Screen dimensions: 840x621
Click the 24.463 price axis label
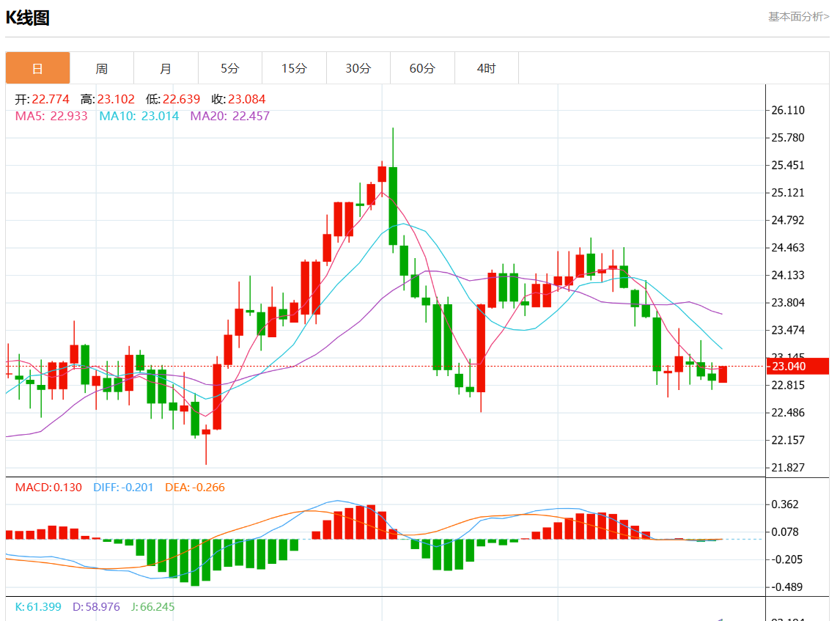787,248
